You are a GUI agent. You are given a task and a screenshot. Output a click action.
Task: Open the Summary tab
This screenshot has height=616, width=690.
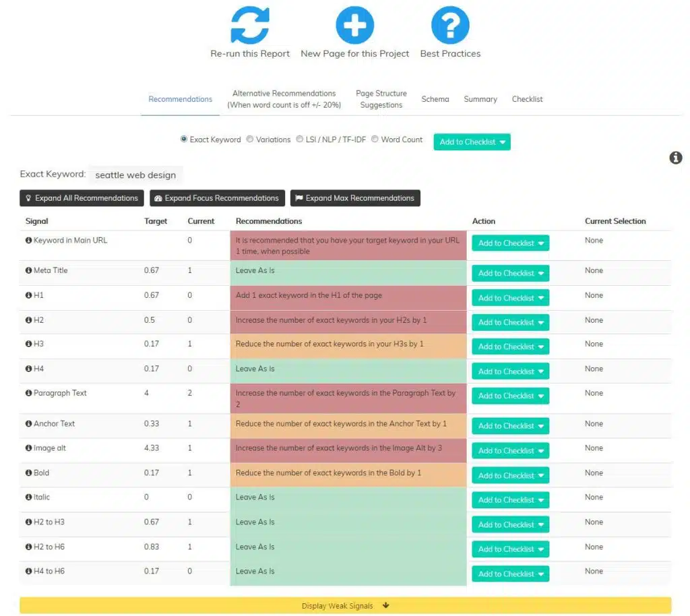[480, 98]
